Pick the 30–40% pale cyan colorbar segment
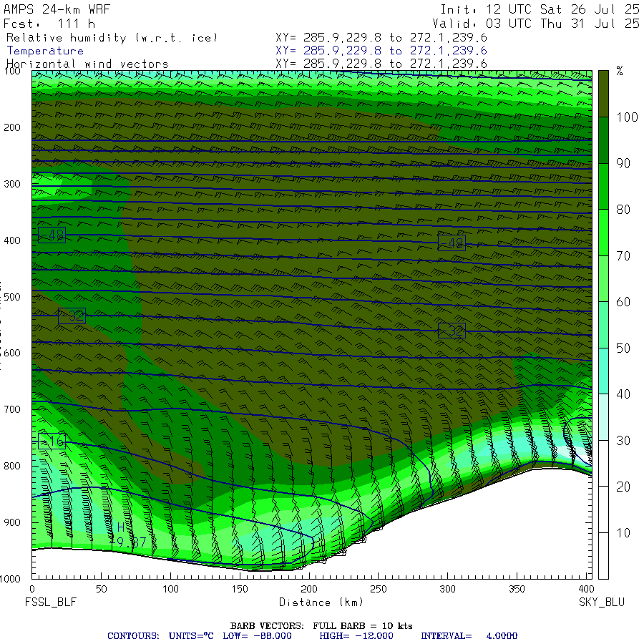The image size is (644, 644). coord(603,417)
